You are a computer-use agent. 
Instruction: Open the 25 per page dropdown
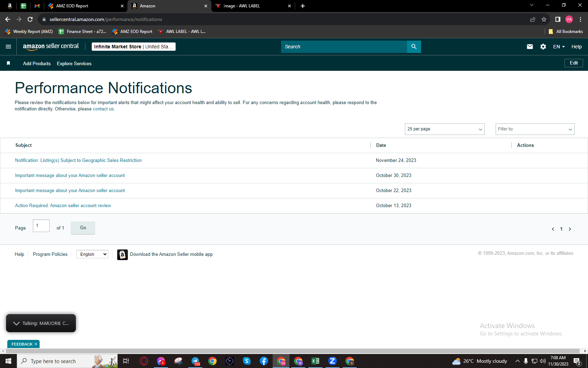click(x=444, y=129)
